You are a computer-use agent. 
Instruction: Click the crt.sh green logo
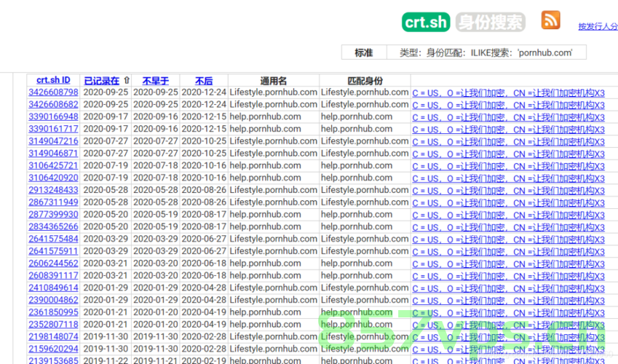(x=426, y=22)
